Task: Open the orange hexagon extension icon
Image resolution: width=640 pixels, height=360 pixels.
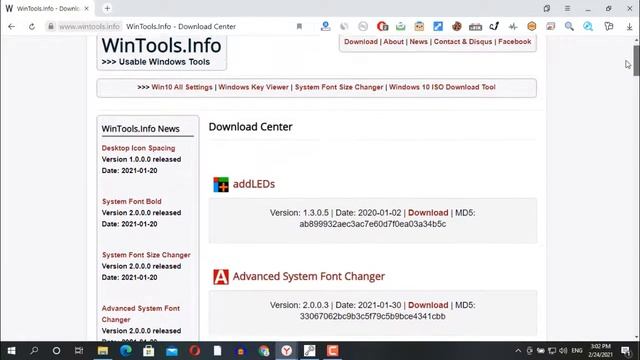Action: point(531,27)
